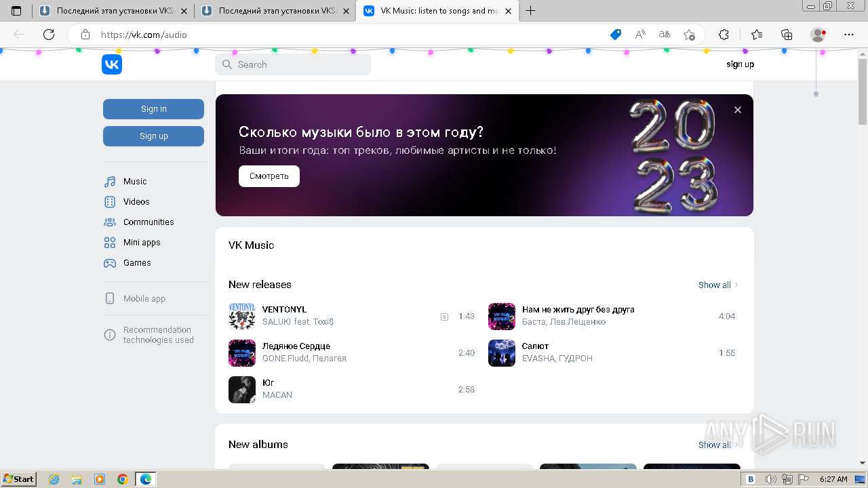Click the Edge taskbar button
Screen dimensions: 868x488
146,479
